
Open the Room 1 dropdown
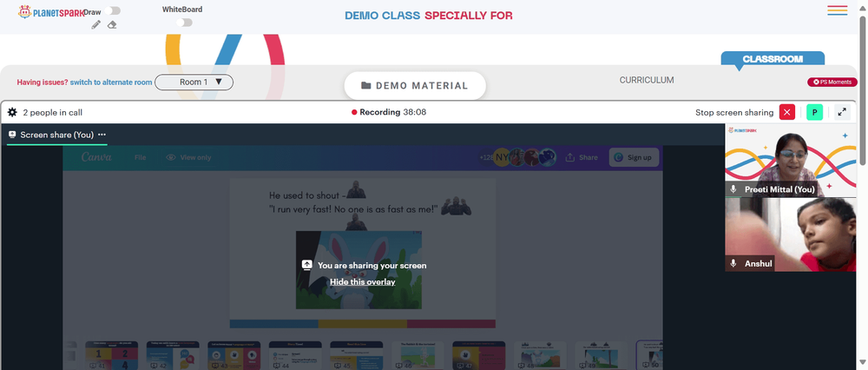(194, 82)
